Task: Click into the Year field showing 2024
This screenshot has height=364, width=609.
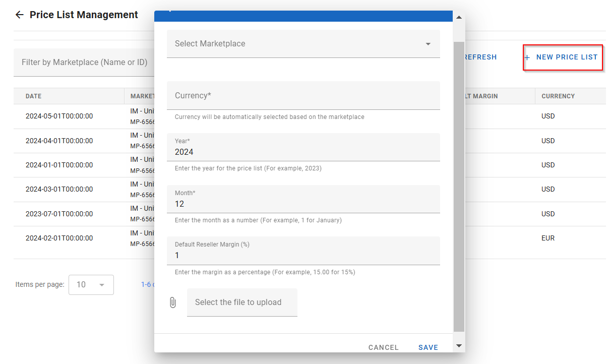Action: point(302,152)
